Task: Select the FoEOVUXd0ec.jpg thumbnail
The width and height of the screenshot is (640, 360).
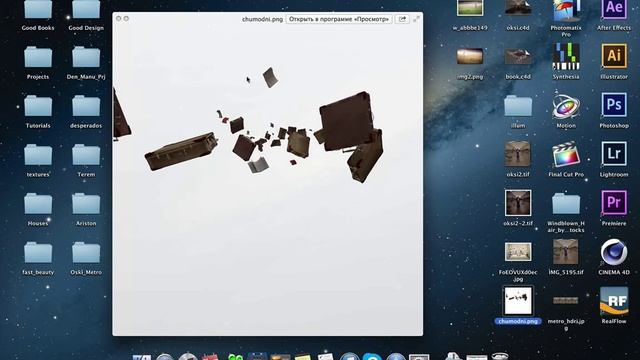Action: pyautogui.click(x=518, y=252)
